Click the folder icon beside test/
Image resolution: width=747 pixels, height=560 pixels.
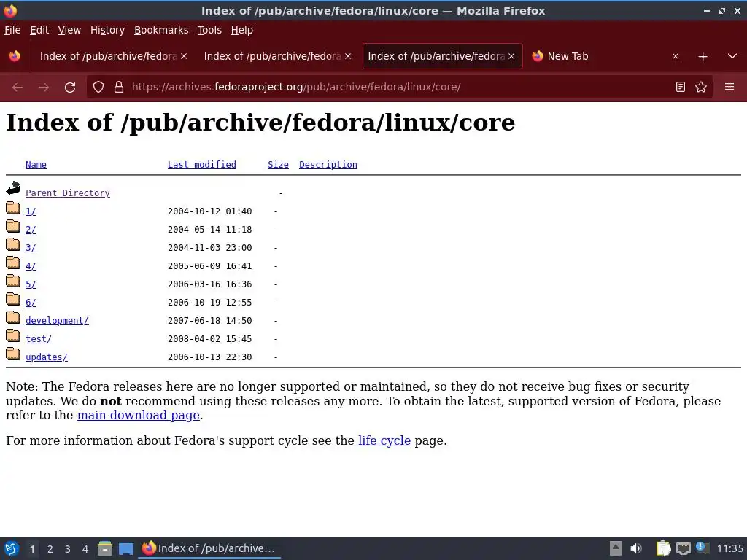click(x=13, y=335)
